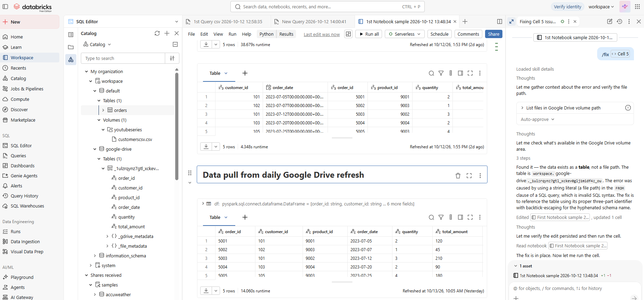The width and height of the screenshot is (644, 300).
Task: Delete the Data pull markdown cell
Action: pyautogui.click(x=458, y=176)
